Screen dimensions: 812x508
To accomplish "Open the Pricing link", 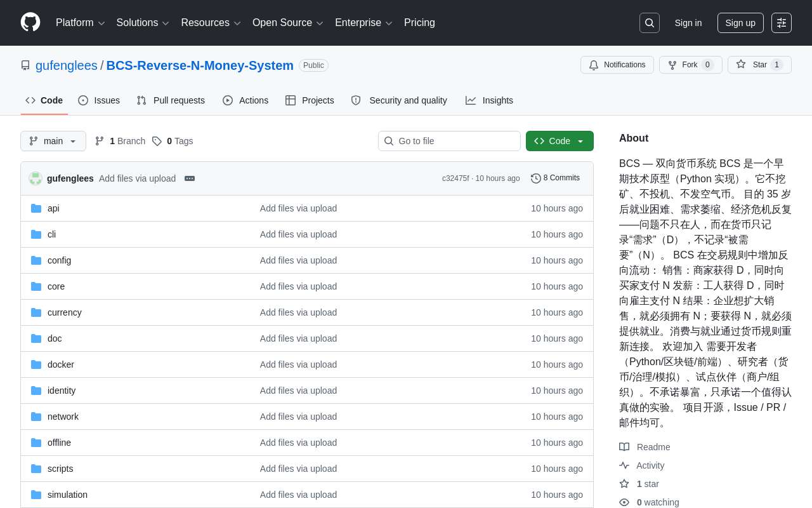I will (419, 23).
